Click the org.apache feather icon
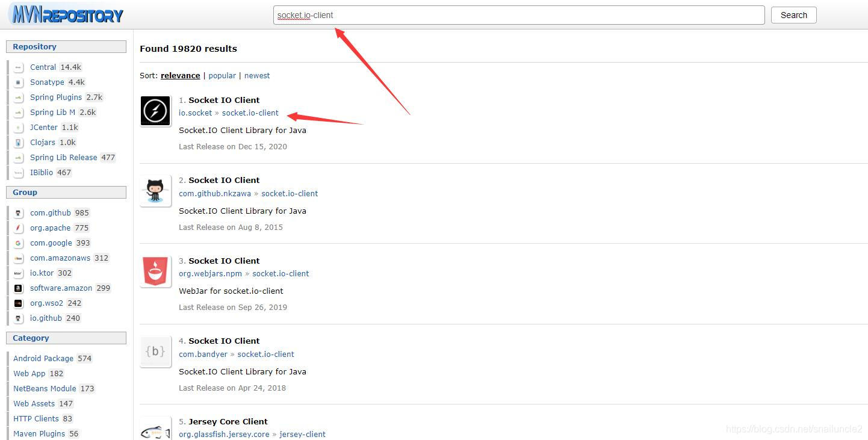The height and width of the screenshot is (440, 868). point(19,228)
